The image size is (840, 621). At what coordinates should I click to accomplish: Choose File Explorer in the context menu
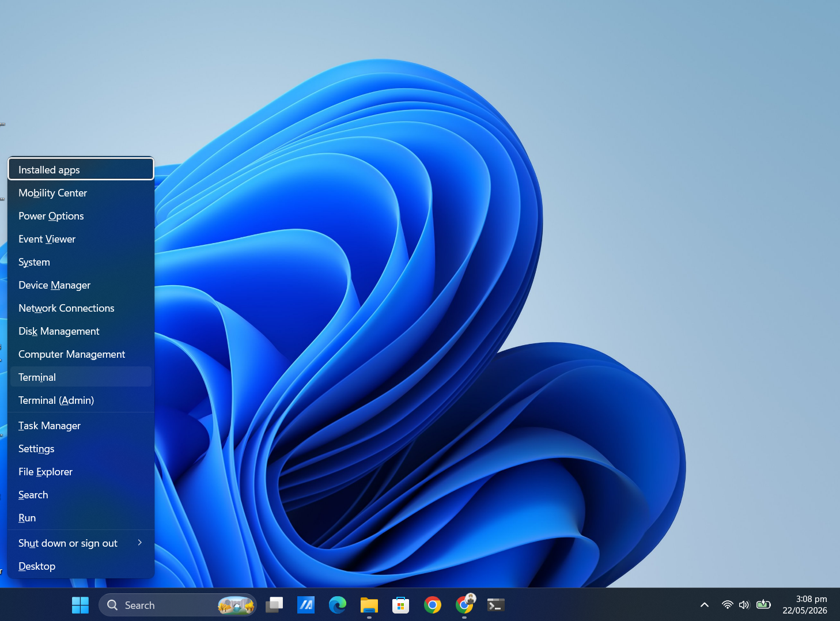click(x=81, y=472)
